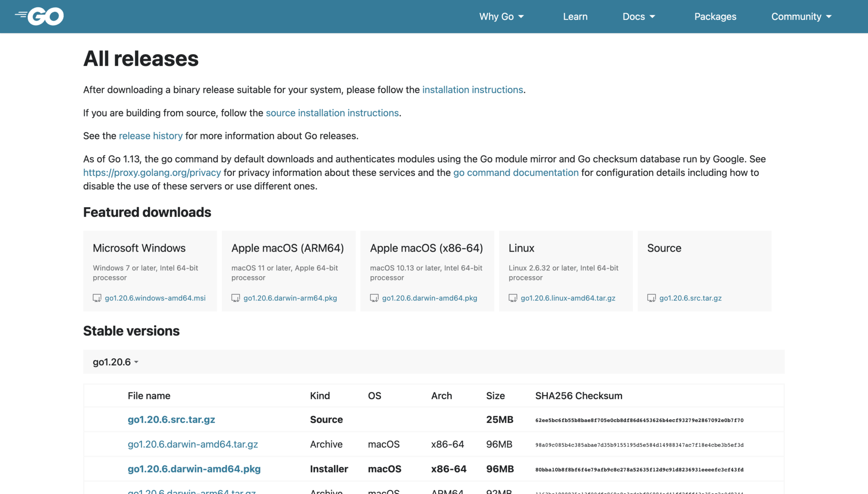Image resolution: width=868 pixels, height=494 pixels.
Task: Click the download icon for go1.20.6.darwin-amd64.pkg
Action: point(375,298)
